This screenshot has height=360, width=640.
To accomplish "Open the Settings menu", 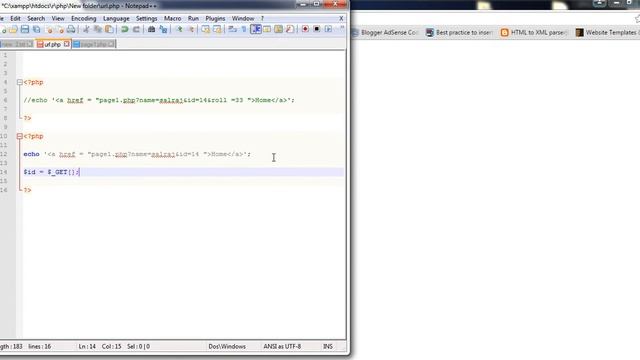I will point(147,18).
